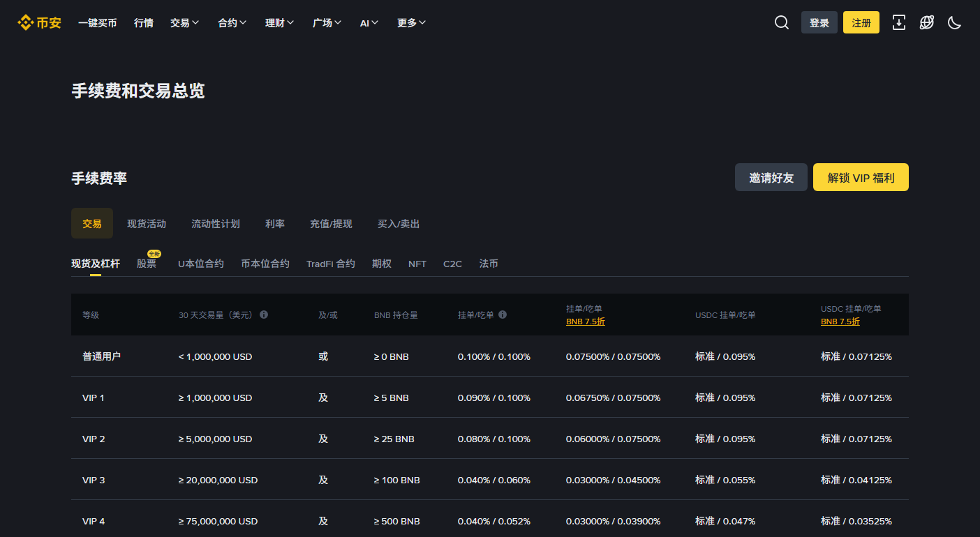
Task: Open the 股票 sub-tab
Action: [x=147, y=264]
